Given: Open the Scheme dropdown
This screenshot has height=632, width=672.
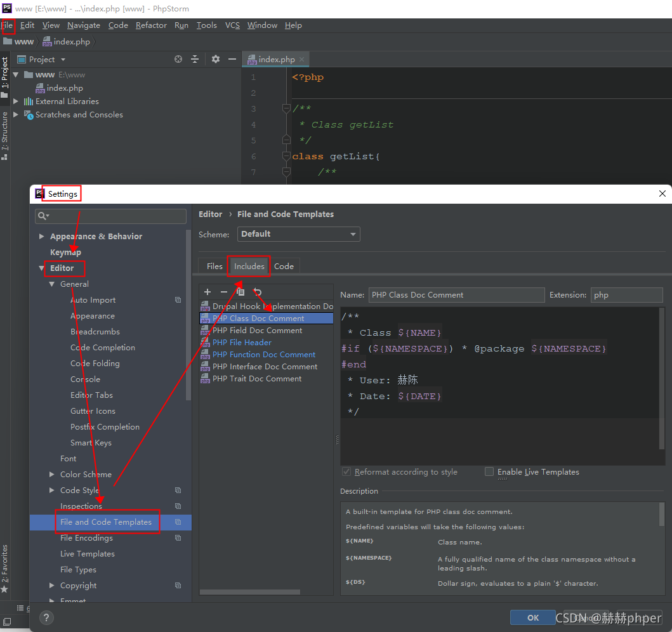Looking at the screenshot, I should (298, 234).
